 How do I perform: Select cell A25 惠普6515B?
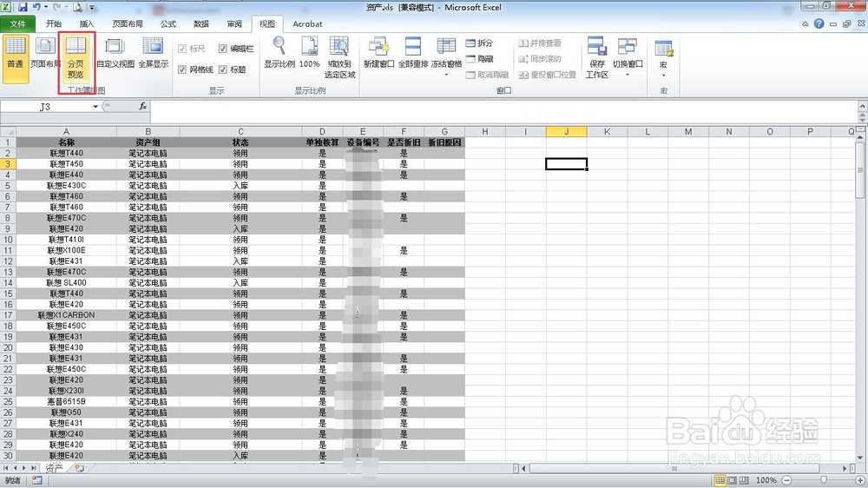[x=66, y=401]
